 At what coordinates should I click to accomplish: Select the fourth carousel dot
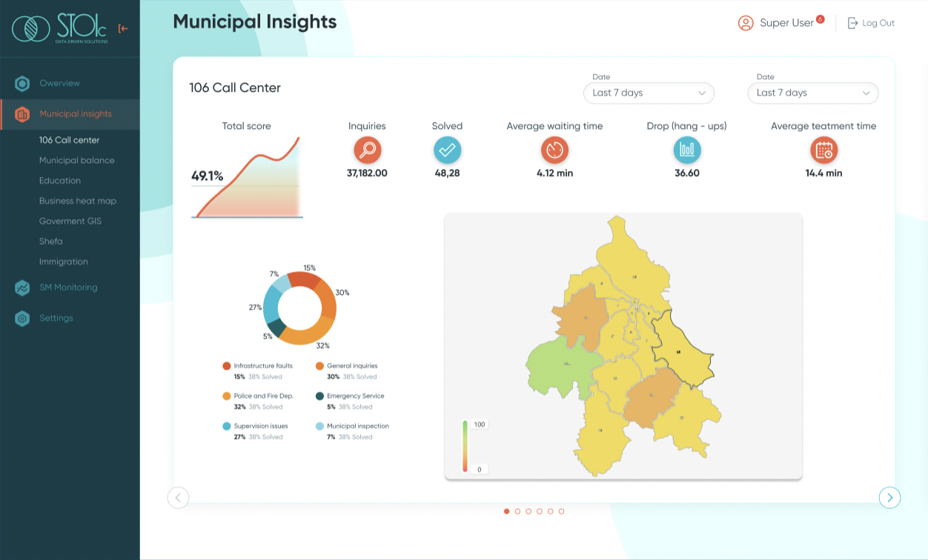(540, 511)
